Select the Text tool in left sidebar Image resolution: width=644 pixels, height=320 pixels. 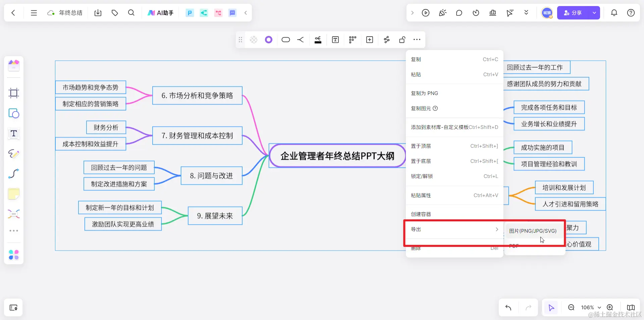click(13, 133)
